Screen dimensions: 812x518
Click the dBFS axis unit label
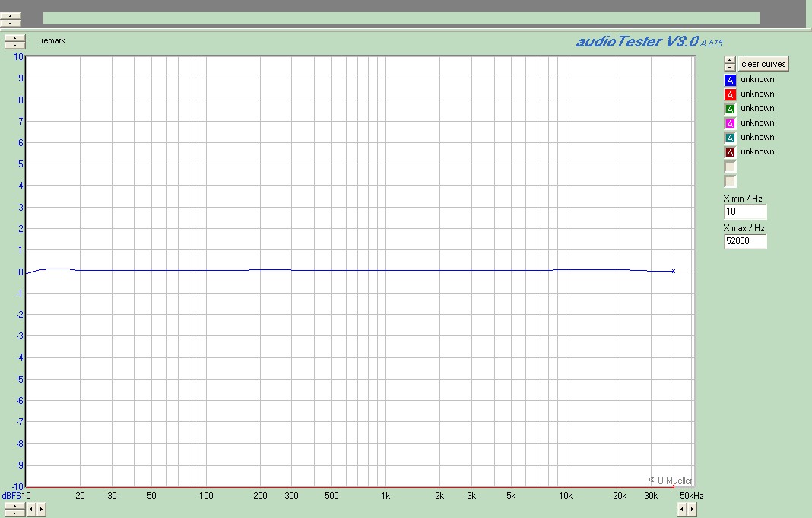[x=11, y=496]
